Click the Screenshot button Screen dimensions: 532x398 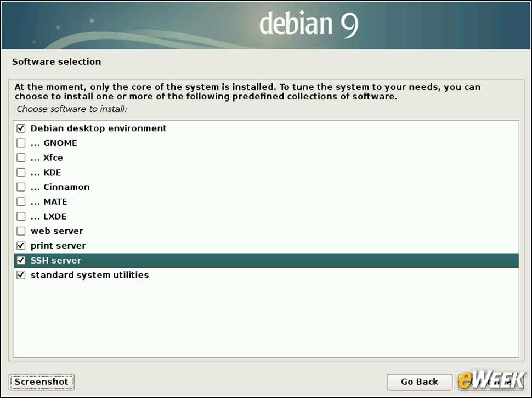point(41,382)
